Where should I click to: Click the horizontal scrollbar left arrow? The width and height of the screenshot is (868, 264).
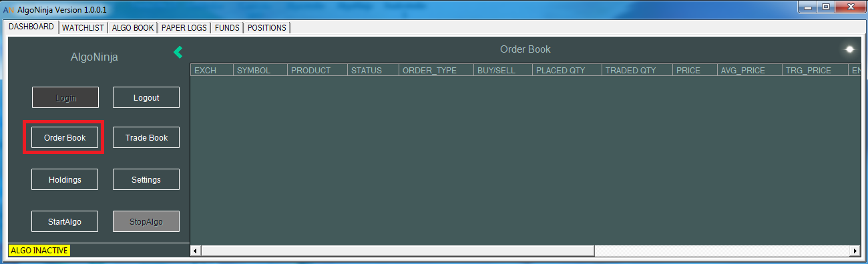[x=196, y=251]
